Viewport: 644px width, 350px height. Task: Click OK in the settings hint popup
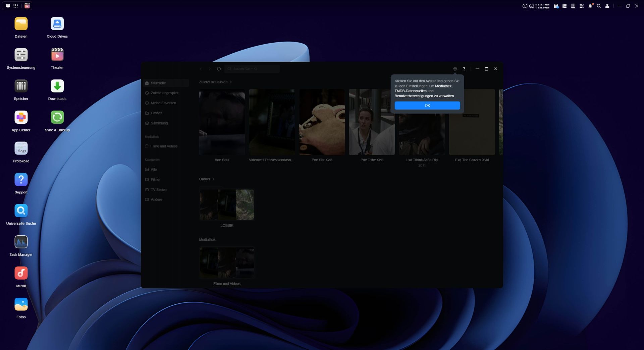tap(427, 106)
